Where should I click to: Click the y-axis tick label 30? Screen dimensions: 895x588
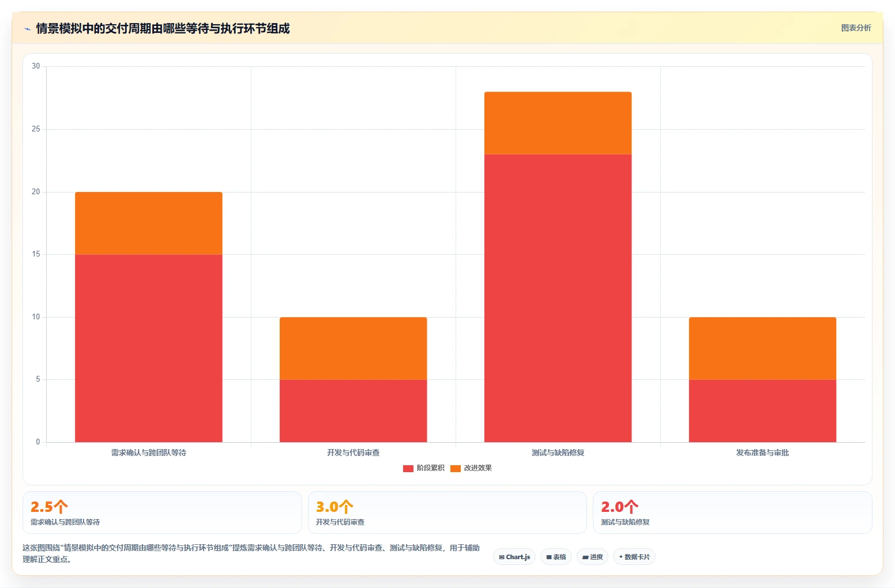coord(36,66)
